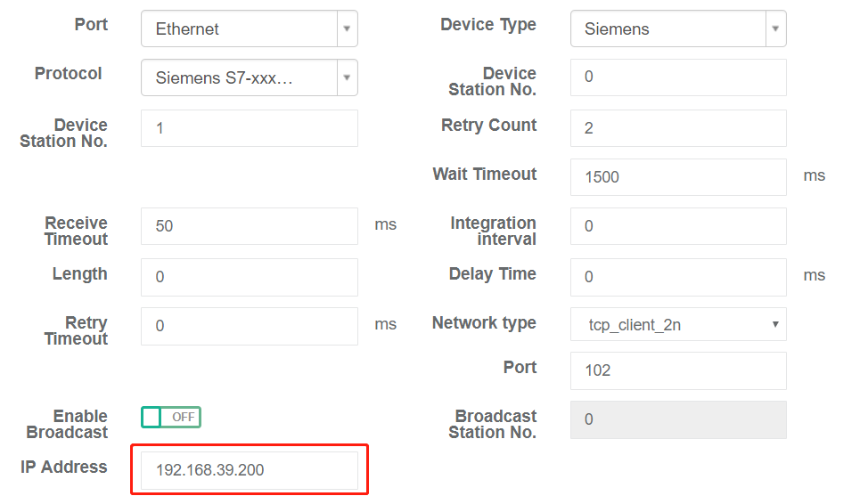Focus the Retry Timeout field
Screen dimensions: 868x496
pyautogui.click(x=249, y=326)
